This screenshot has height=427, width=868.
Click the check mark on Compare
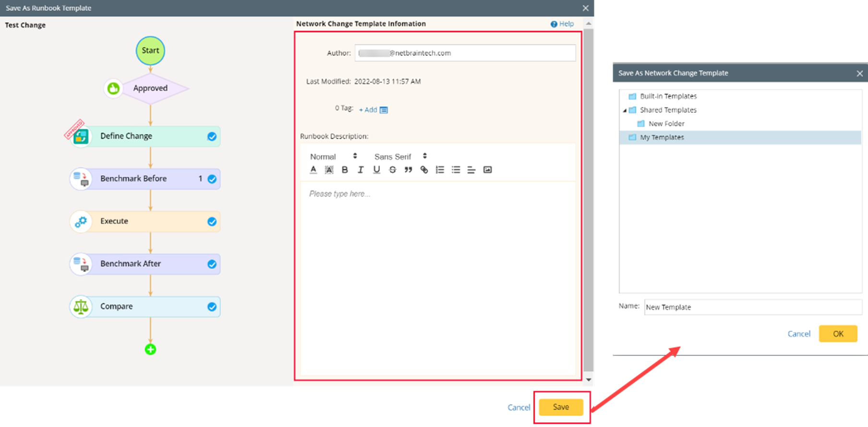coord(212,306)
